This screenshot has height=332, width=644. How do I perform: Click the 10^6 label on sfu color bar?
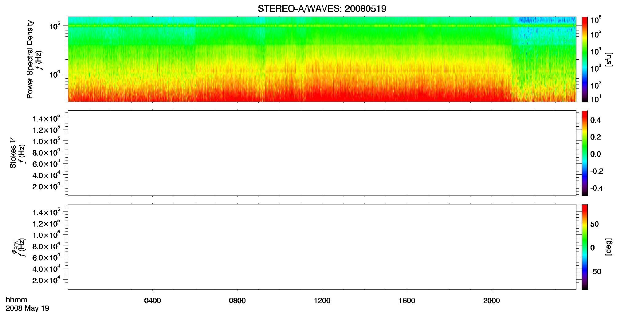click(596, 20)
